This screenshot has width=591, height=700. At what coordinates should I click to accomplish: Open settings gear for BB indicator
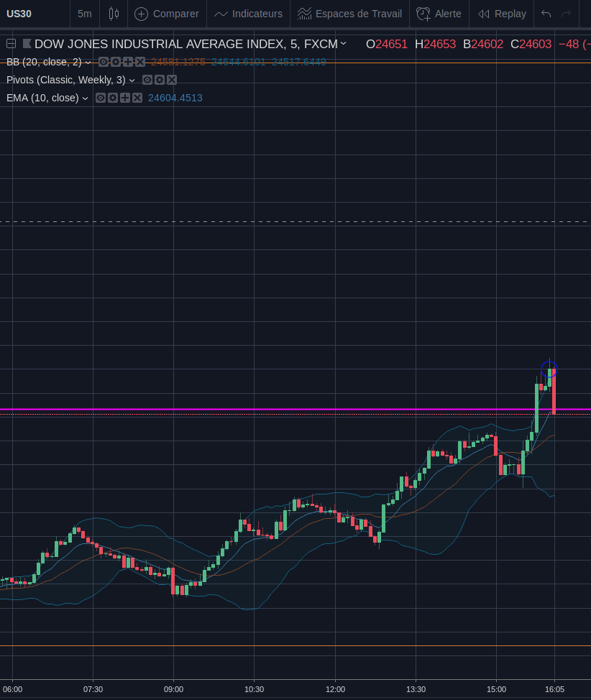(116, 62)
